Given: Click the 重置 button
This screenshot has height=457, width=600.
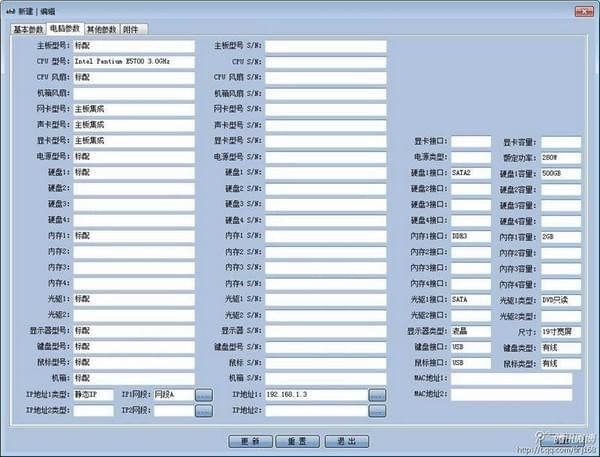Looking at the screenshot, I should (x=297, y=441).
